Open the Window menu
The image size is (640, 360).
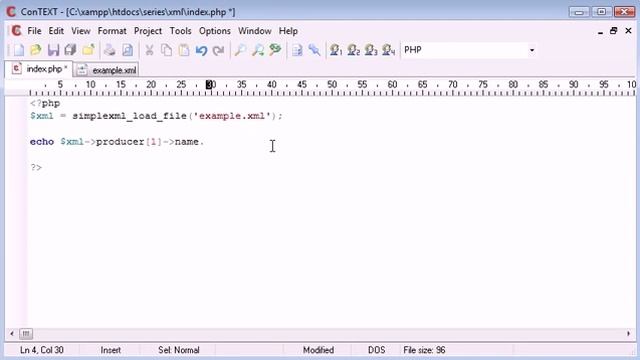click(x=255, y=31)
